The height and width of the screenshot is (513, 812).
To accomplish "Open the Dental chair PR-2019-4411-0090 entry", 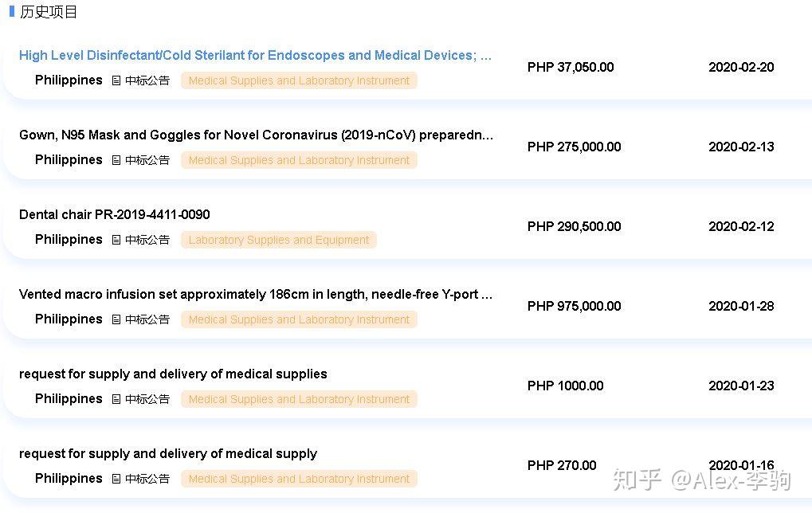I will tap(115, 214).
